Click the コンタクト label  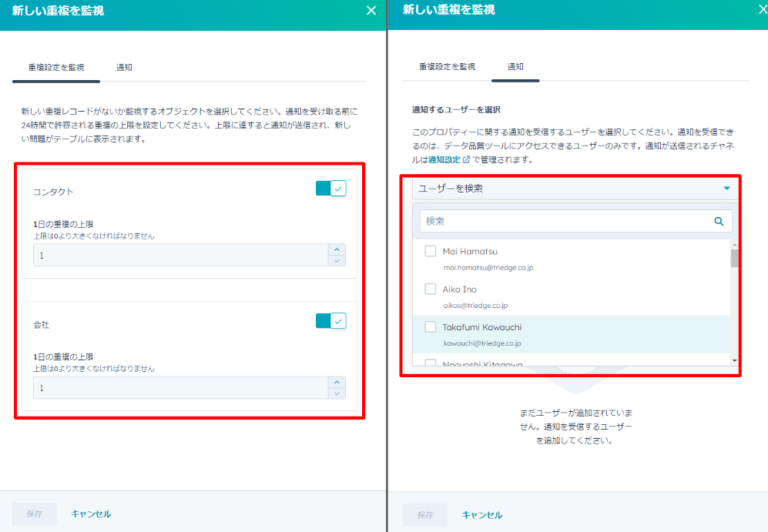tap(53, 192)
